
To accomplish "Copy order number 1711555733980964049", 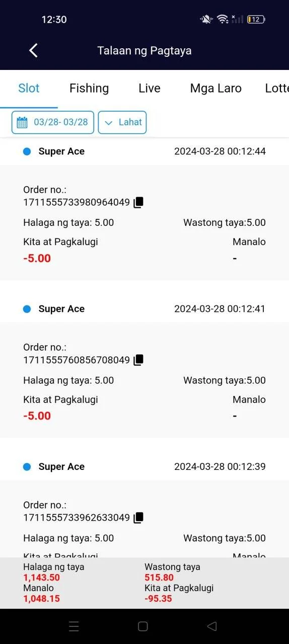I will click(138, 202).
